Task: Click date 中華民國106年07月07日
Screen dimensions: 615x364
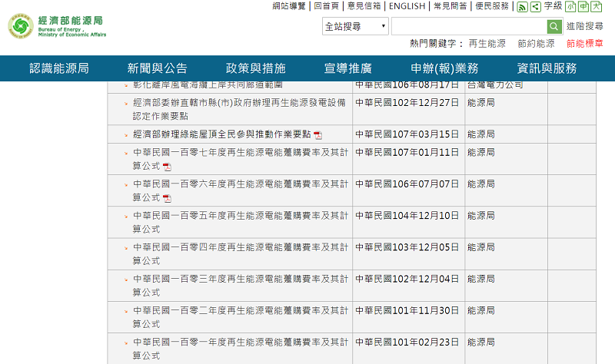Action: pos(407,184)
